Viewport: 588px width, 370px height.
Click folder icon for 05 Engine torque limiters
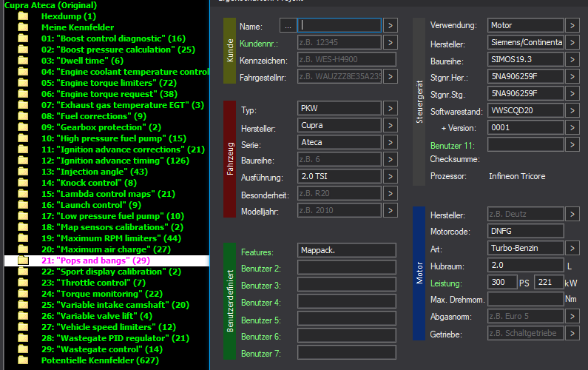[x=23, y=83]
